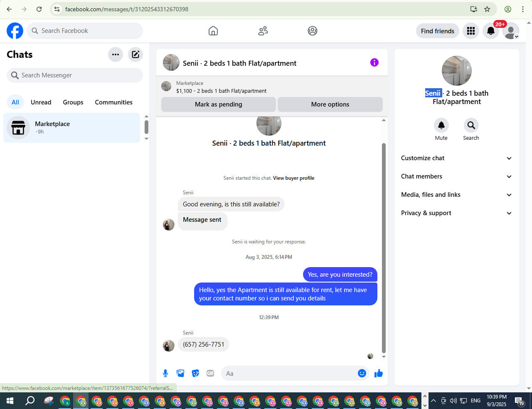Click the "Message sent" bubble
This screenshot has width=532, height=409.
pyautogui.click(x=203, y=221)
